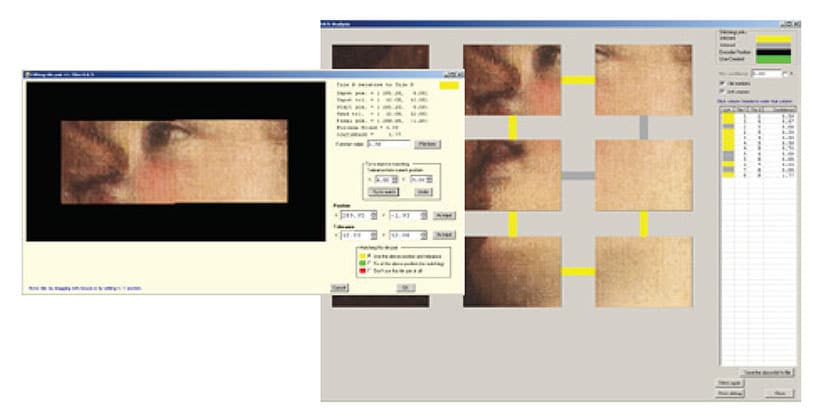Click the yellow legend color bar
This screenshot has height=420, width=820.
773,39
